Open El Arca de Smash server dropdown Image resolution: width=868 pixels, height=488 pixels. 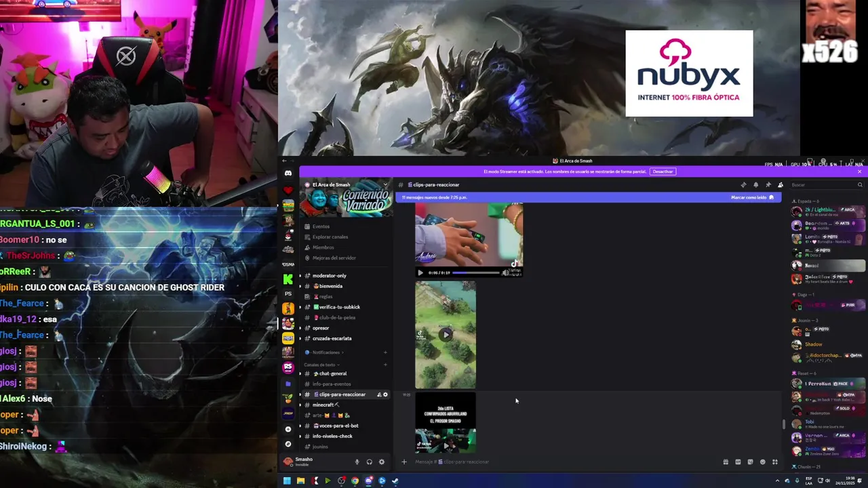coord(385,184)
